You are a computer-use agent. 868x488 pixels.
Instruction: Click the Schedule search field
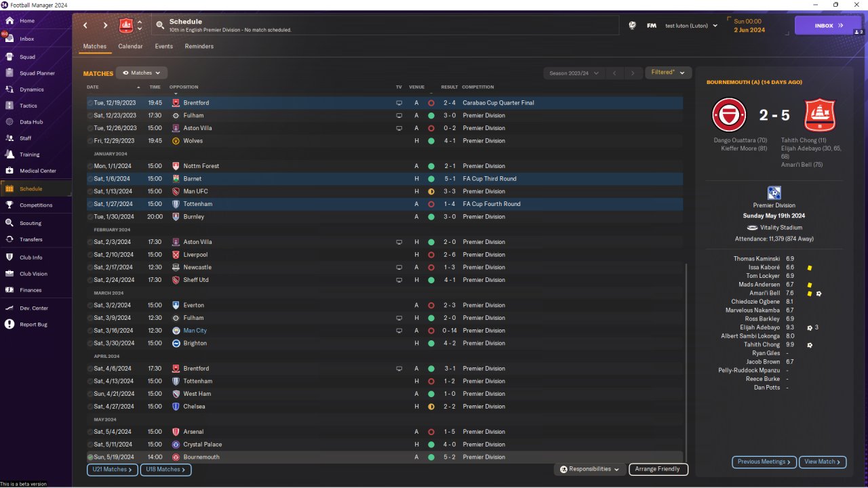[387, 26]
